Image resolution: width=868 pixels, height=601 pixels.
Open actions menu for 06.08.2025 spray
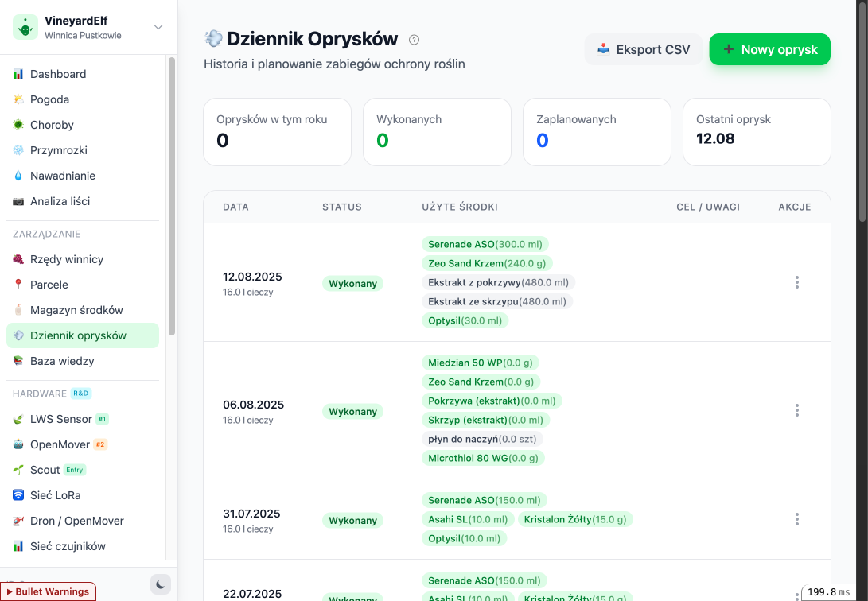coord(796,410)
